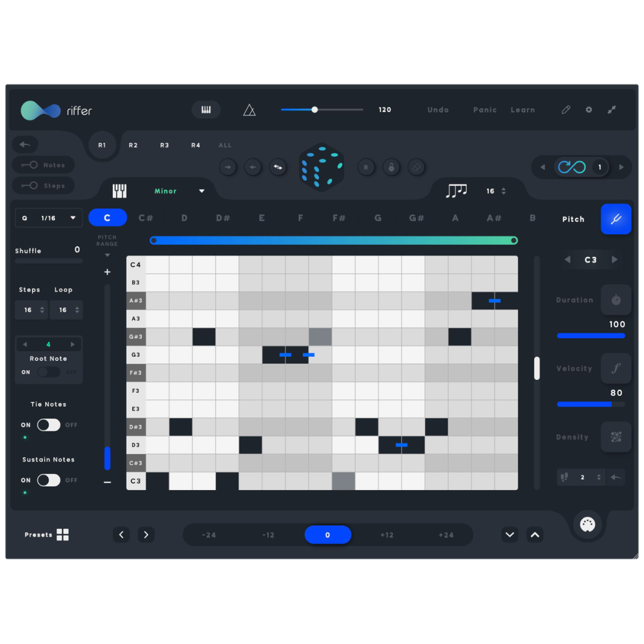The height and width of the screenshot is (644, 644).
Task: Toggle the Sustain Notes switch
Action: 49,480
